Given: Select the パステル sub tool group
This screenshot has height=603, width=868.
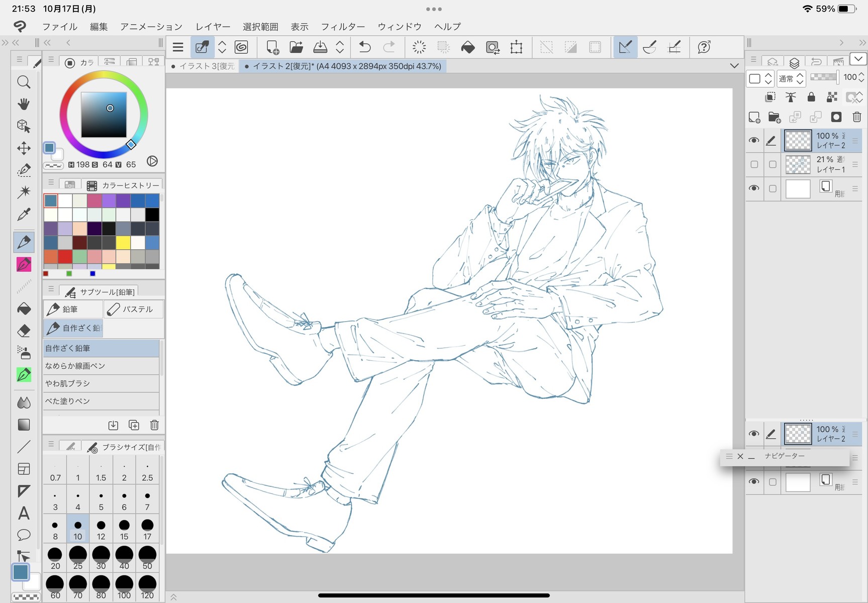Looking at the screenshot, I should 133,309.
